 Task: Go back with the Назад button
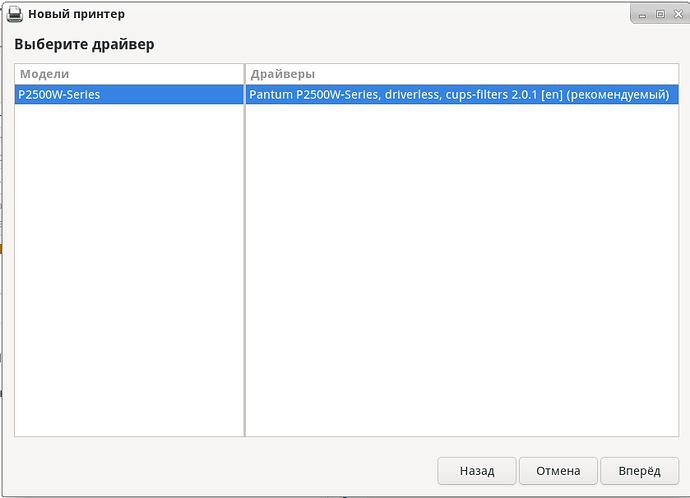tap(477, 471)
